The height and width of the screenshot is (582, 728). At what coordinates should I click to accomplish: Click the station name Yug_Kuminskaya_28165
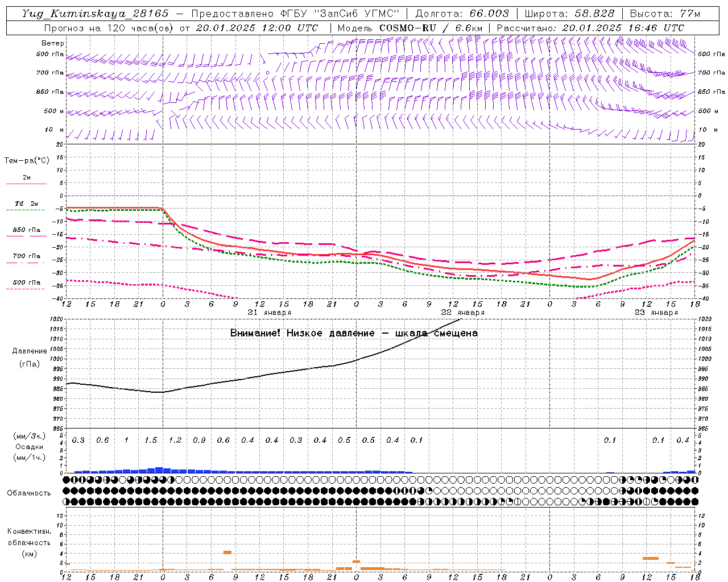point(95,14)
